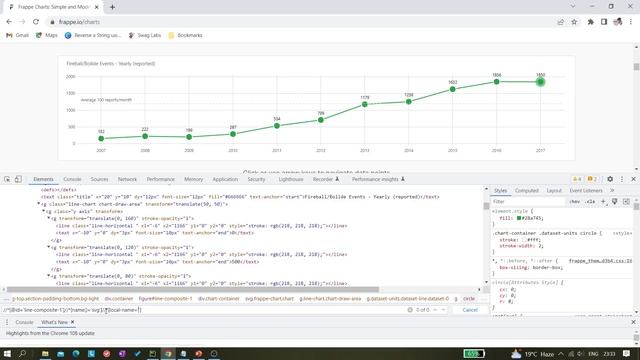Viewport: 640px width, 360px height.
Task: Cancel the Elements search
Action: pos(470,310)
